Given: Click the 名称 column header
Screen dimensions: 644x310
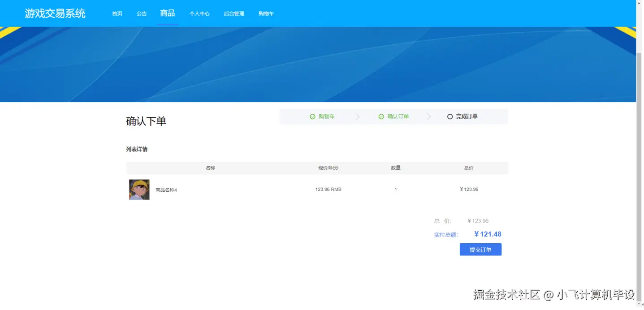Looking at the screenshot, I should pyautogui.click(x=211, y=168).
